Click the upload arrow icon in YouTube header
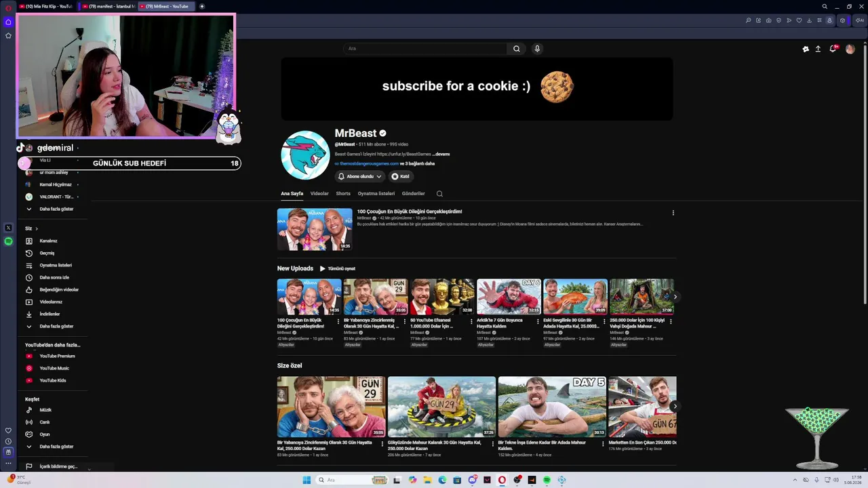The image size is (868, 488). [x=818, y=49]
